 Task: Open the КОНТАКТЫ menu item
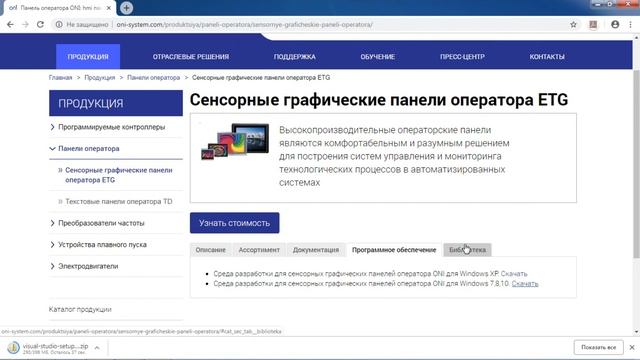point(547,57)
